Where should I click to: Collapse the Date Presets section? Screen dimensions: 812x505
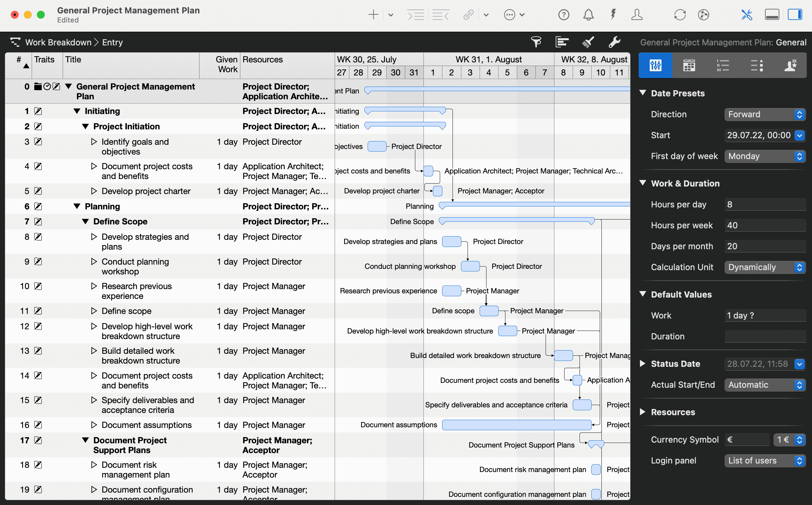coord(644,93)
